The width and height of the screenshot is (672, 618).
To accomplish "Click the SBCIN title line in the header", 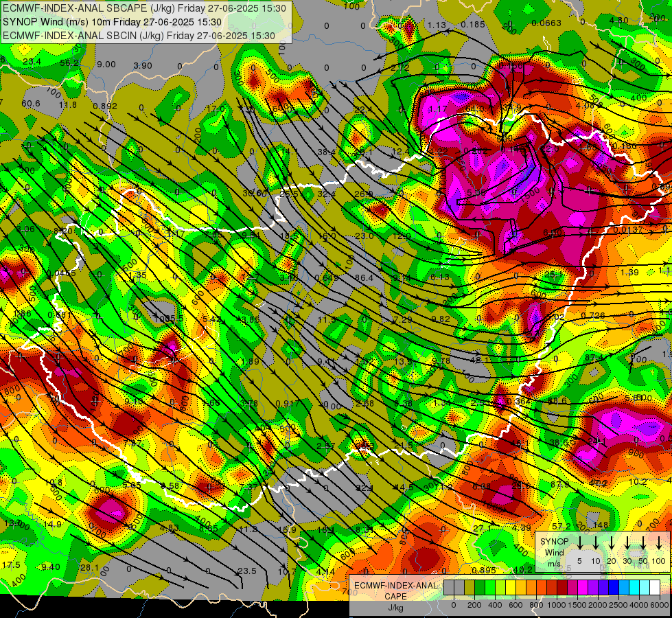I will click(139, 36).
